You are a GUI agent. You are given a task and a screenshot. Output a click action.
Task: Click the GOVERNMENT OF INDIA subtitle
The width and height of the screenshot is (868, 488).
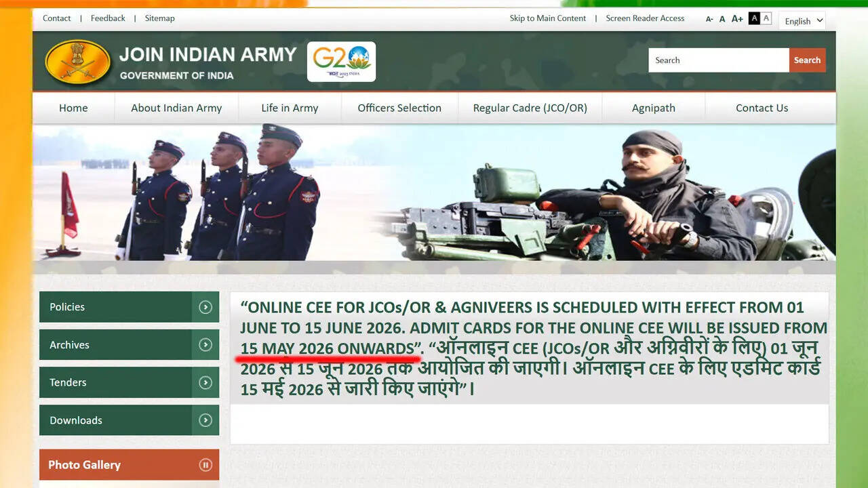point(176,75)
